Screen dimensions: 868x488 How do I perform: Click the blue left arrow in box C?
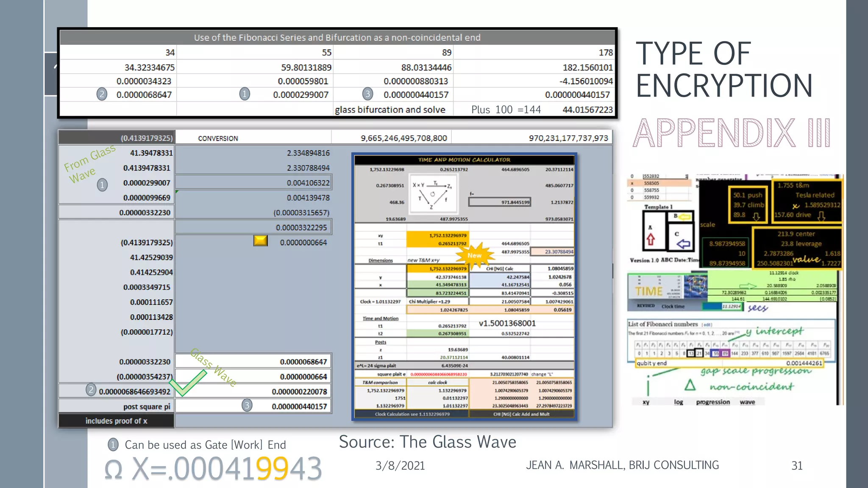[683, 244]
